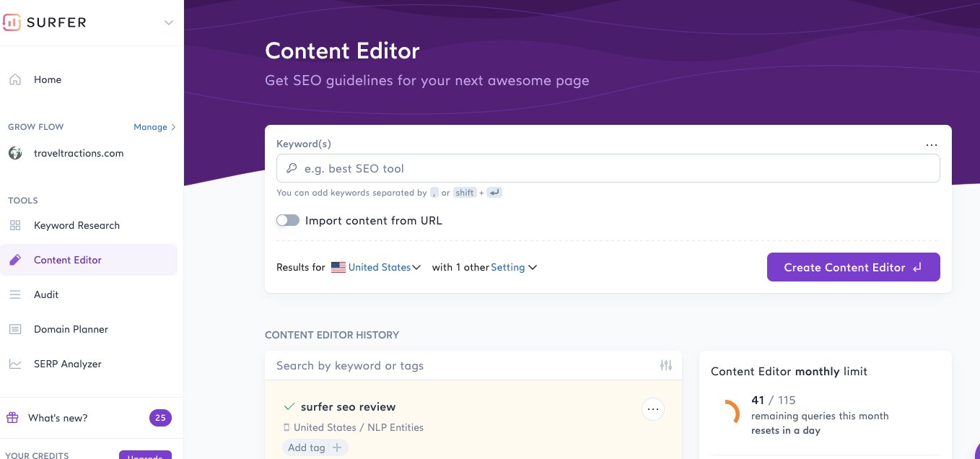Screen dimensions: 980x459
Task: Click the resets in a day text
Action: tap(786, 430)
